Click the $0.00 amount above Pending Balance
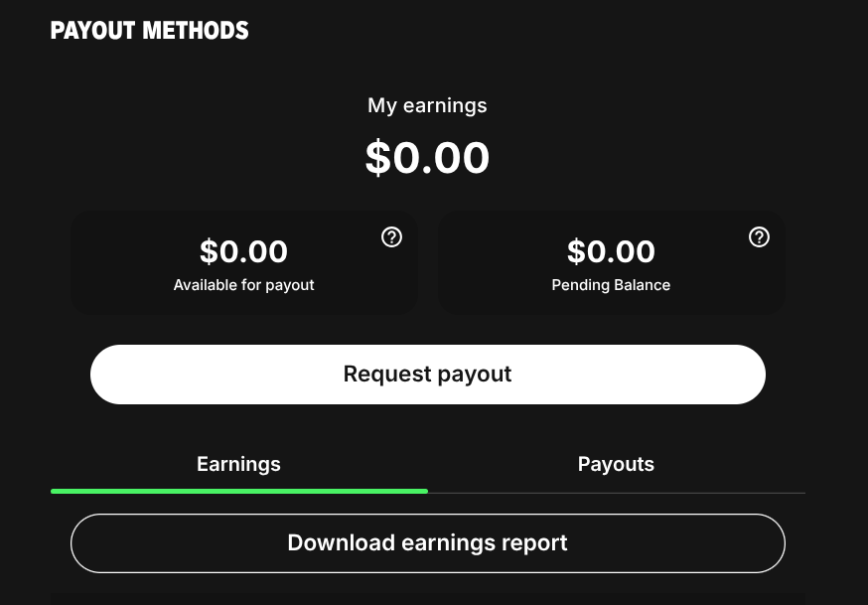 click(x=611, y=251)
